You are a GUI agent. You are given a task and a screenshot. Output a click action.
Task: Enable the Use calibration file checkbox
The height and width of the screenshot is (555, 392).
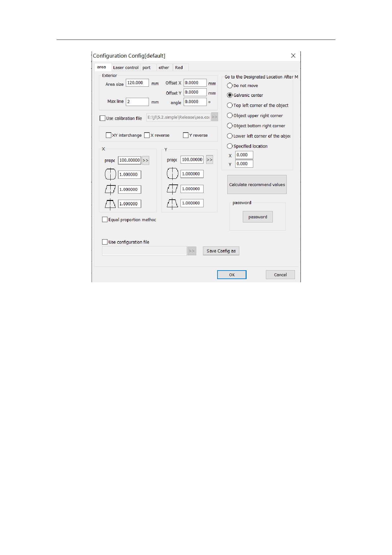coord(102,118)
